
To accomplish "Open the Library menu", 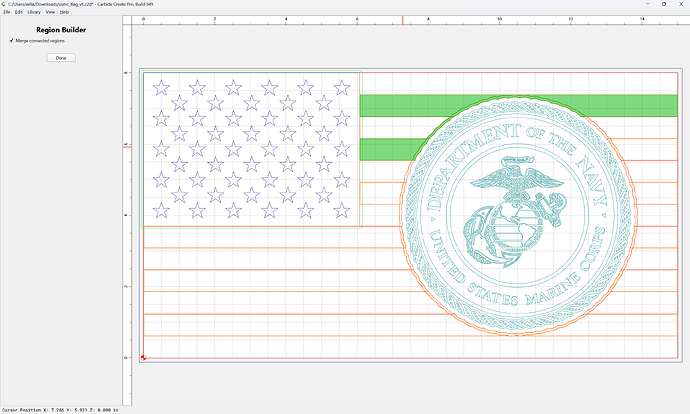I will coord(34,12).
